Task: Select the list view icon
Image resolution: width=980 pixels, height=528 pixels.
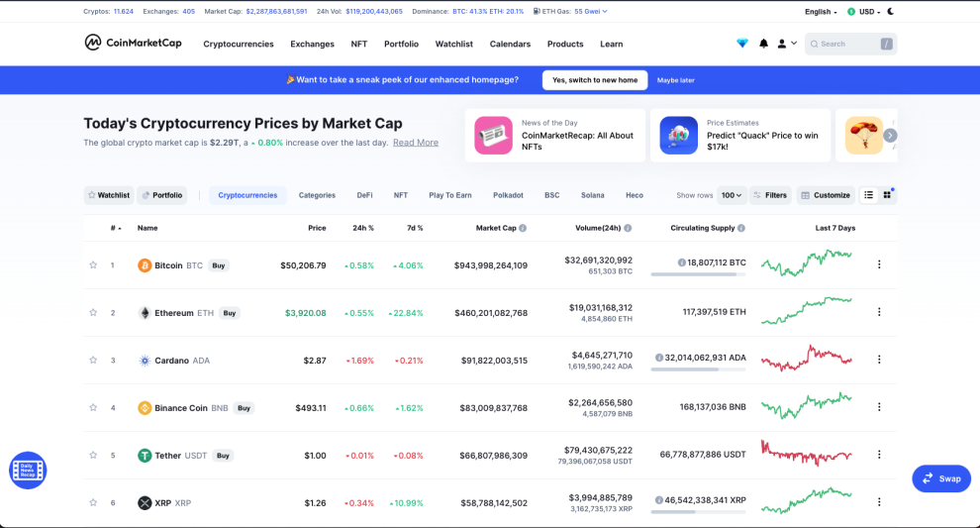Action: tap(869, 195)
